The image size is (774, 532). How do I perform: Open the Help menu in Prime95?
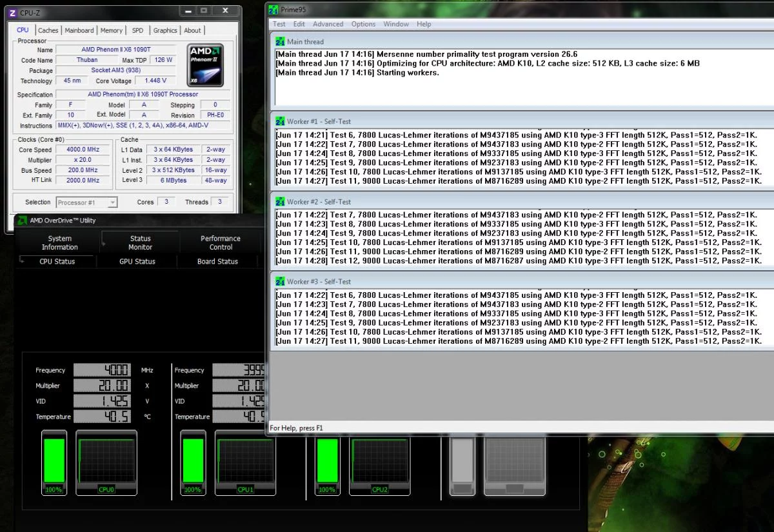pyautogui.click(x=424, y=24)
